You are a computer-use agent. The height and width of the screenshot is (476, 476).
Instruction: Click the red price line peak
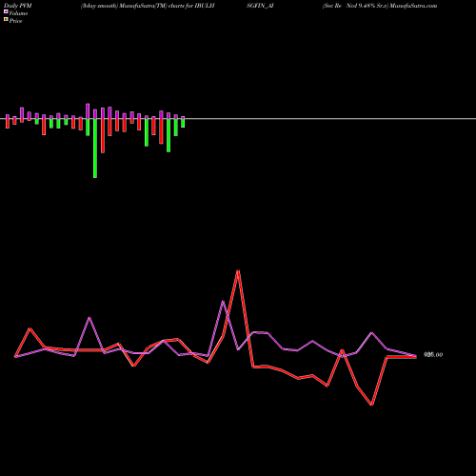point(238,271)
